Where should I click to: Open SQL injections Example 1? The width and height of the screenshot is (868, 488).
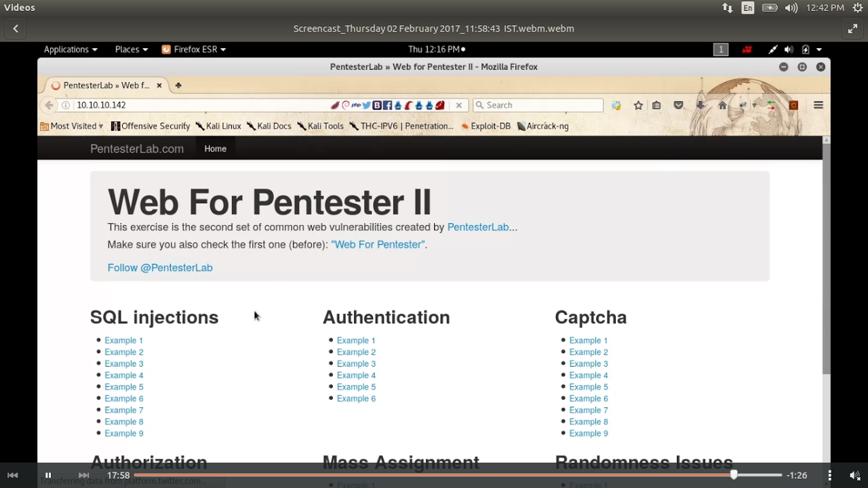click(123, 340)
